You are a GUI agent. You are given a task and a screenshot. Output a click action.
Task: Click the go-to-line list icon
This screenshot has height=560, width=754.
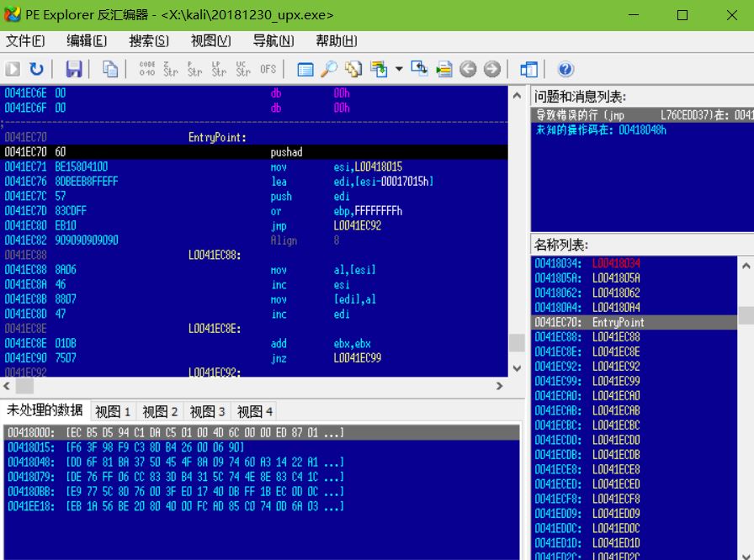443,69
